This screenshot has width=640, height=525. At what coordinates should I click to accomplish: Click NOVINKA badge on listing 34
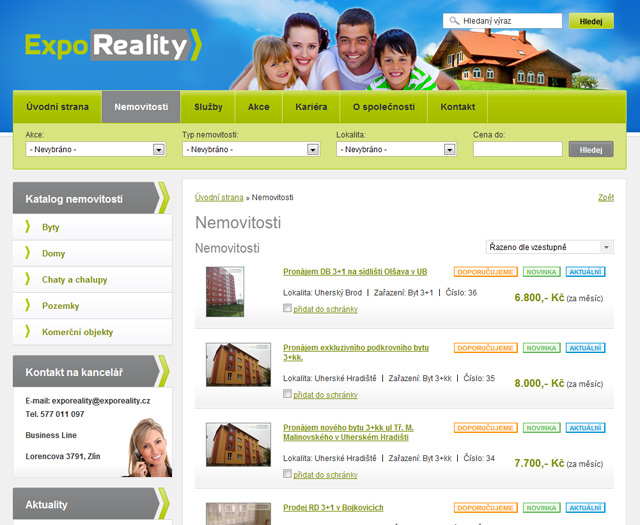[x=542, y=428]
